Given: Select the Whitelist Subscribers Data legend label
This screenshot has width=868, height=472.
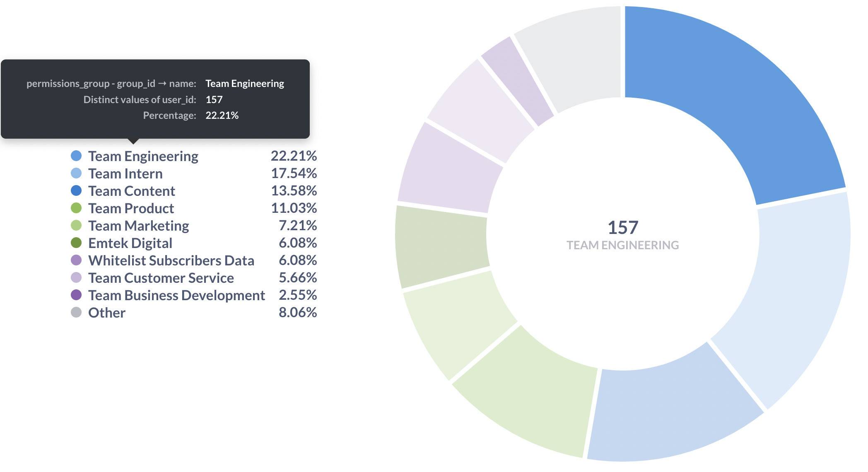Looking at the screenshot, I should pyautogui.click(x=171, y=260).
